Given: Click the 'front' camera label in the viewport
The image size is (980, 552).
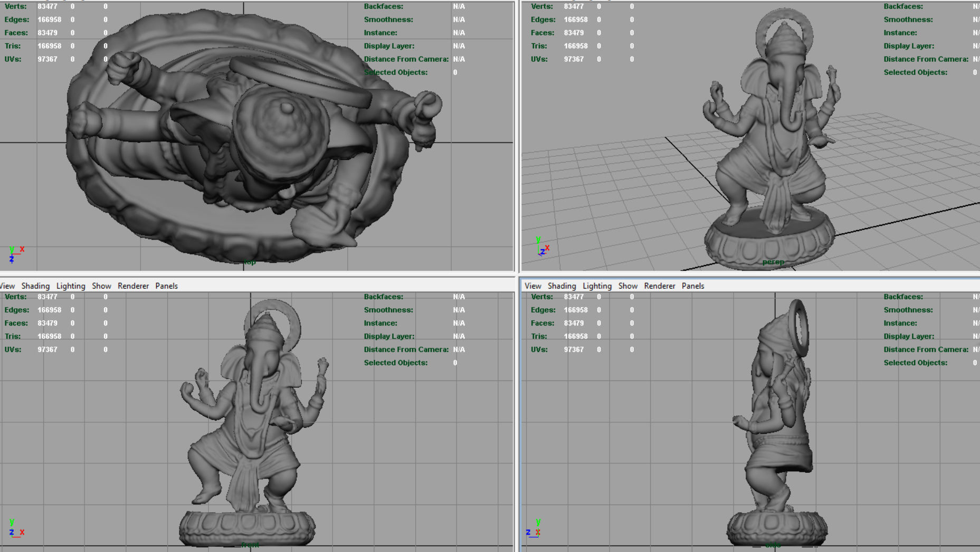Looking at the screenshot, I should click(250, 545).
